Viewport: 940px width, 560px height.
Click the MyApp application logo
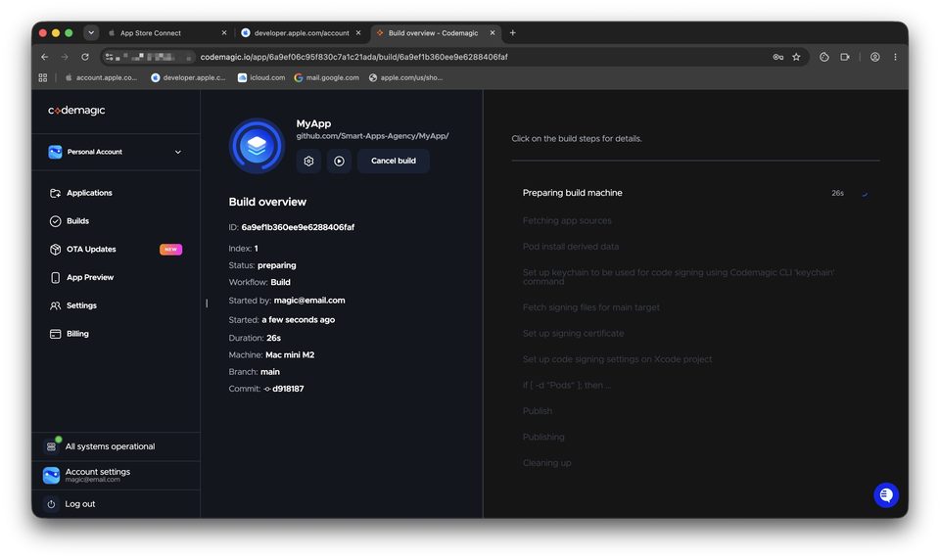pyautogui.click(x=257, y=146)
